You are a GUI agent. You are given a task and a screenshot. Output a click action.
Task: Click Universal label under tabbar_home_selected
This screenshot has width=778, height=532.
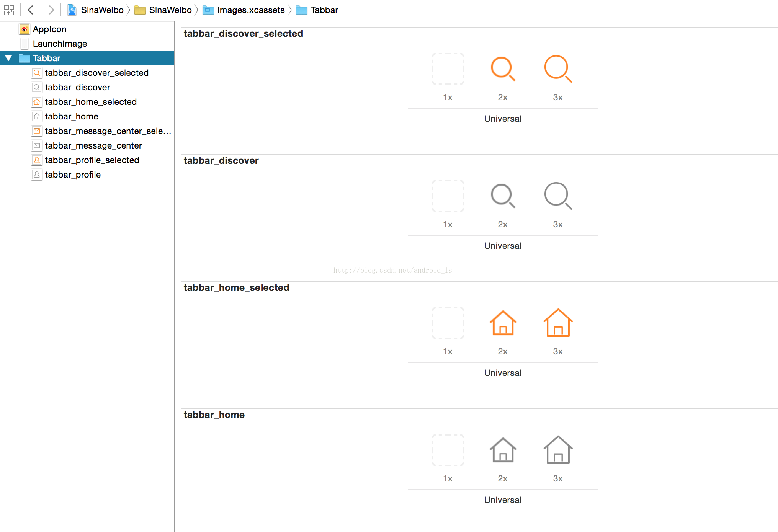tap(503, 373)
